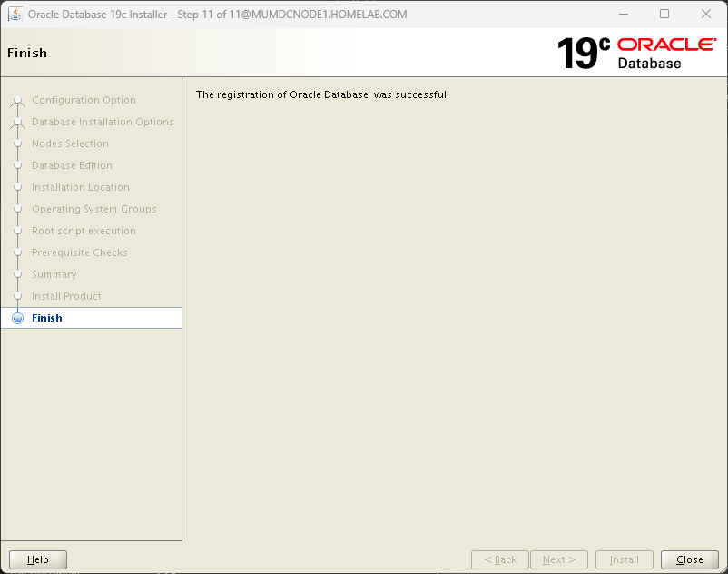
Task: Click the greyed-out Back button
Action: click(500, 560)
